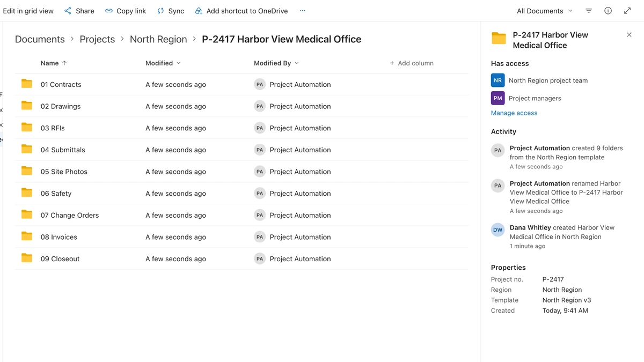Viewport: 644px width, 362px height.
Task: Open the Modified By column dropdown
Action: 276,63
